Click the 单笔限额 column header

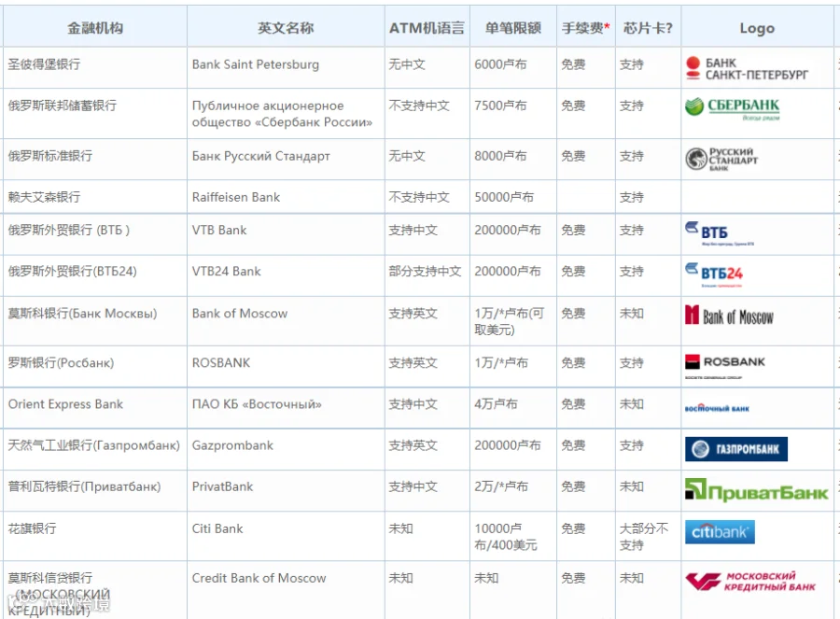coord(512,28)
